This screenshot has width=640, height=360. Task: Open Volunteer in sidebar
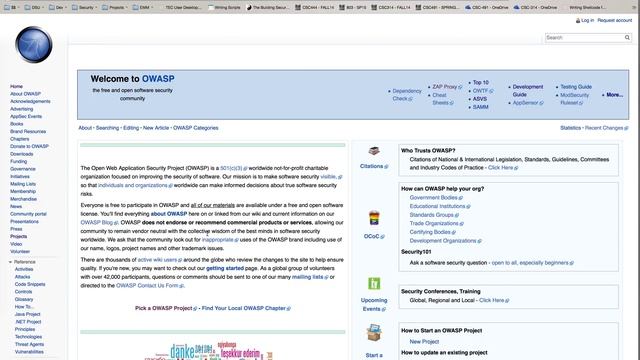coord(20,251)
